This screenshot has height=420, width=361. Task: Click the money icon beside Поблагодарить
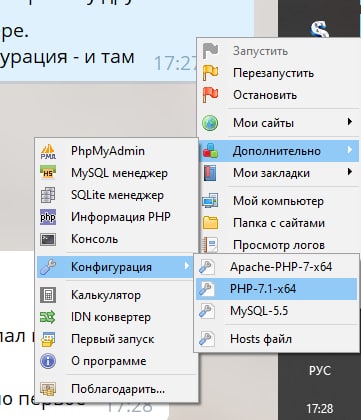(x=48, y=389)
